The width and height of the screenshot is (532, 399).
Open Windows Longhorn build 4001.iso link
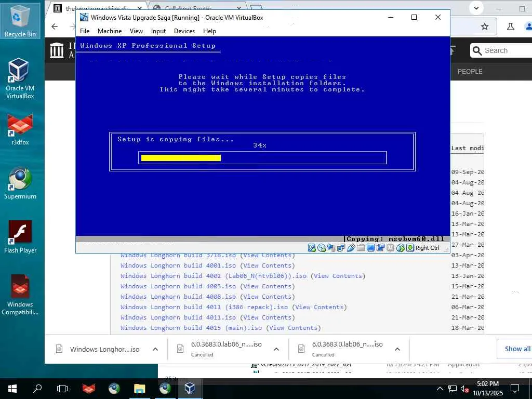pyautogui.click(x=178, y=265)
